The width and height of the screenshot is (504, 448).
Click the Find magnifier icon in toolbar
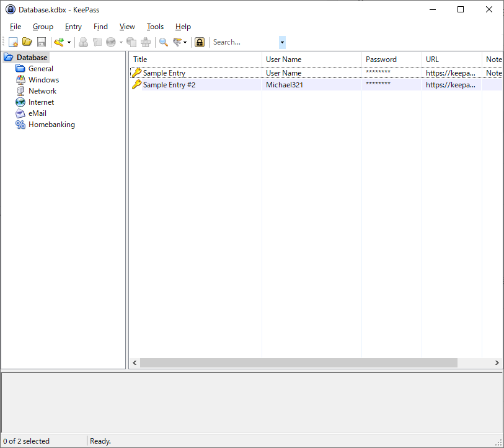click(164, 42)
